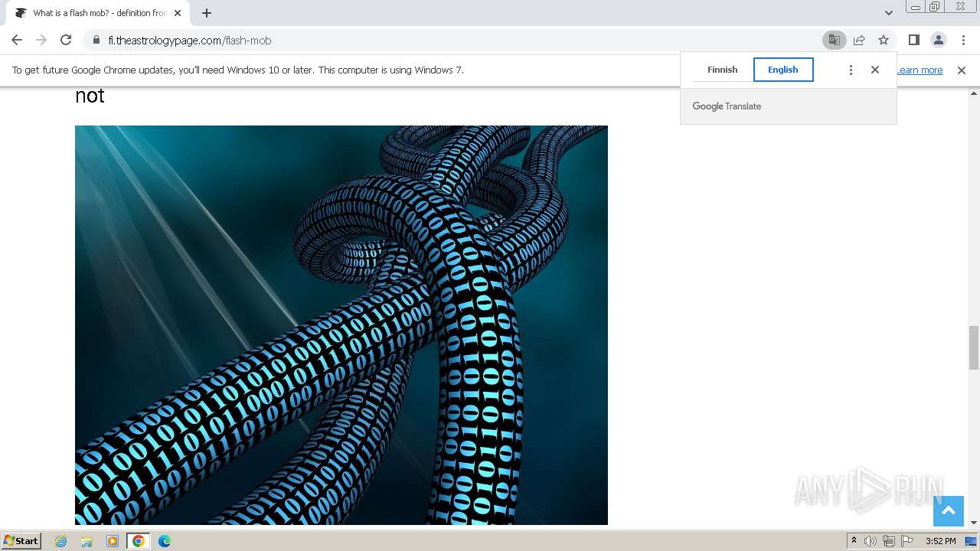Viewport: 980px width, 551px height.
Task: Edit the URL in the address bar
Action: click(x=459, y=41)
